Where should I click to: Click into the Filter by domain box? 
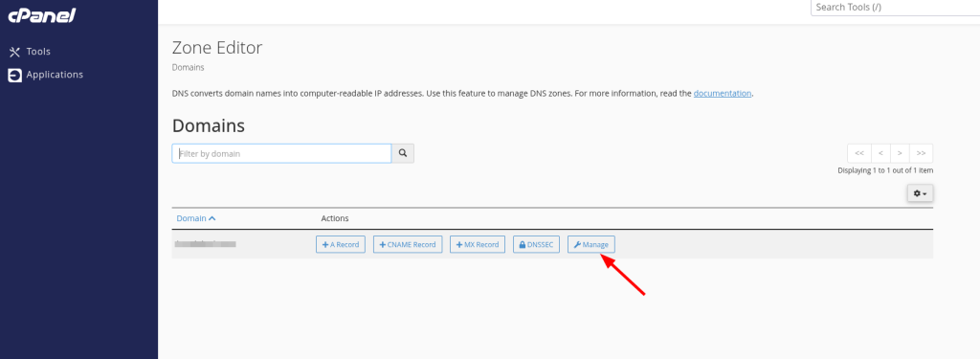tap(282, 153)
